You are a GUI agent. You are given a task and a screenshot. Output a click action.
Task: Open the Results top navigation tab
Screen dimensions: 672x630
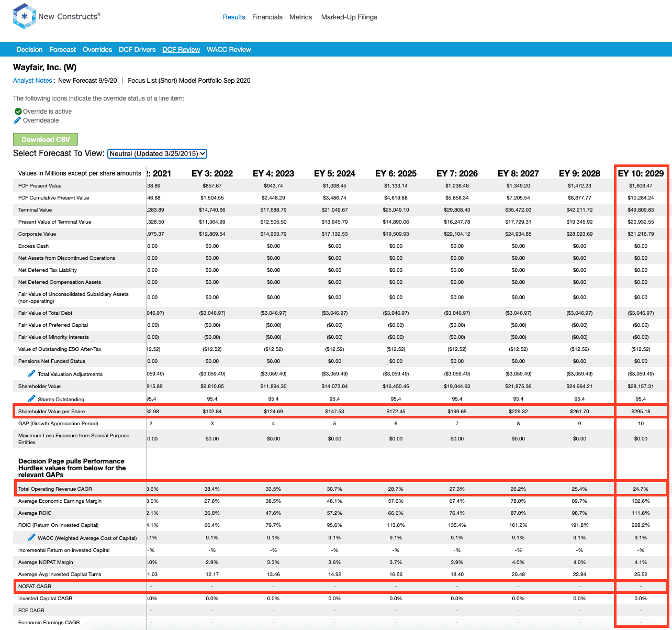click(234, 17)
